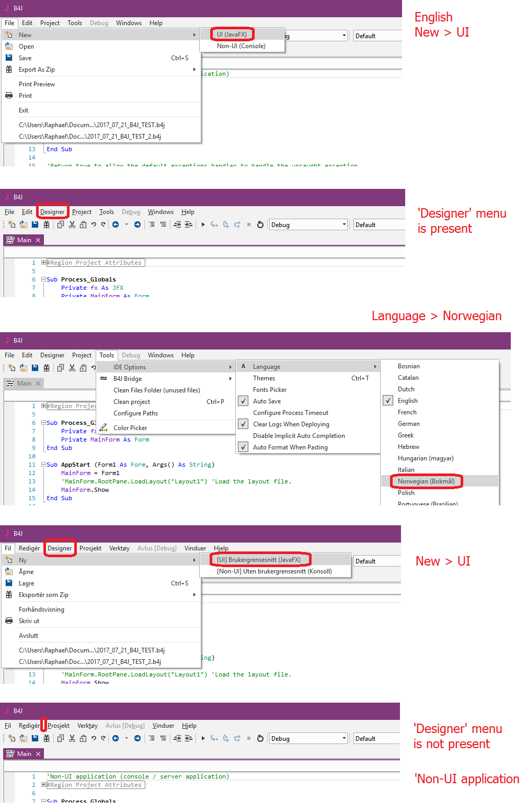The image size is (527, 812).
Task: Click Paste icon in second window toolbar
Action: [83, 224]
